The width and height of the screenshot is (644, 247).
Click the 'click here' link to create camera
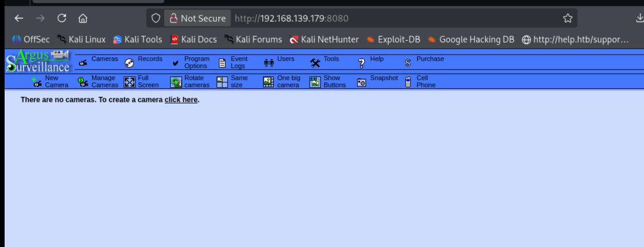[181, 100]
